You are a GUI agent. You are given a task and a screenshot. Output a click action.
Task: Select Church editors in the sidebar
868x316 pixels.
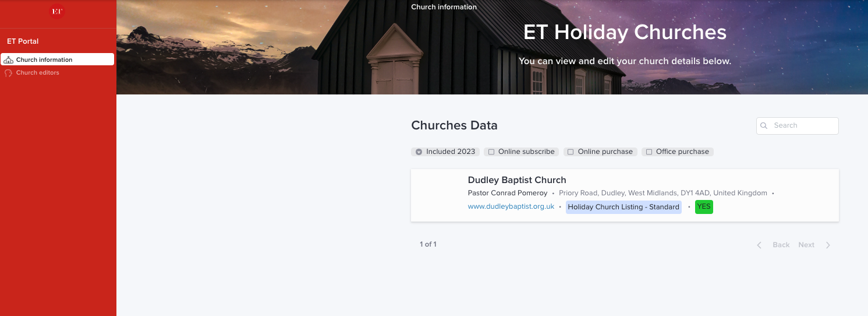[x=37, y=73]
